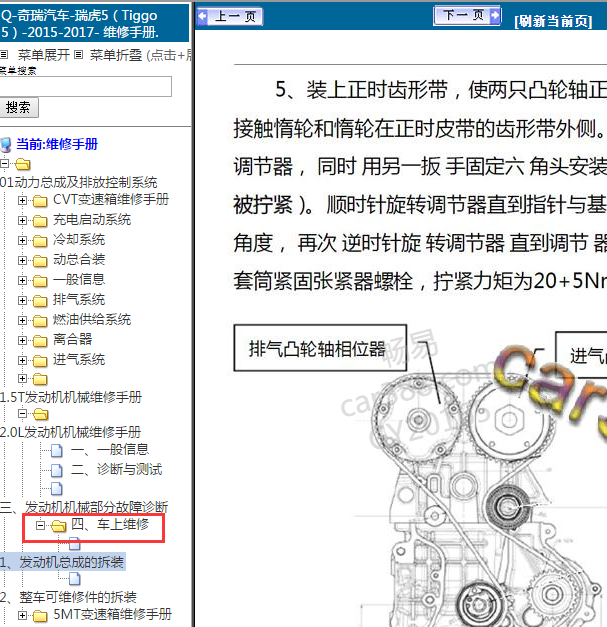The image size is (607, 627).
Task: Click 菜单折叠 to collapse all menus
Action: pyautogui.click(x=116, y=54)
